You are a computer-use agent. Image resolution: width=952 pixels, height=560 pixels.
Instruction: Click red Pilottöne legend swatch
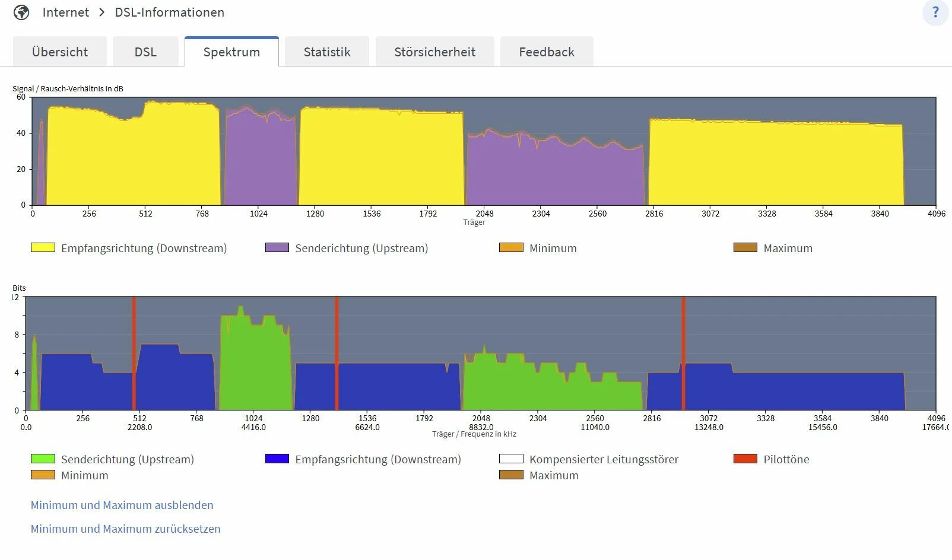pos(745,459)
